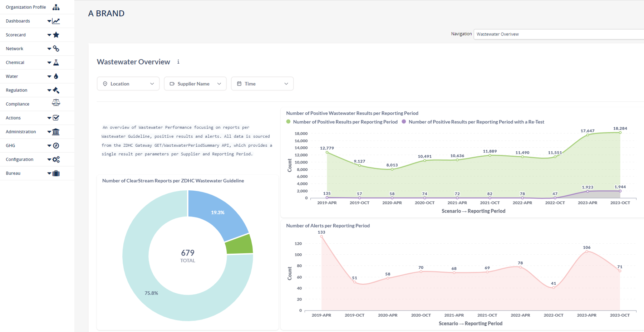Open the Supplier Name filter dropdown
The image size is (644, 332).
pos(195,84)
